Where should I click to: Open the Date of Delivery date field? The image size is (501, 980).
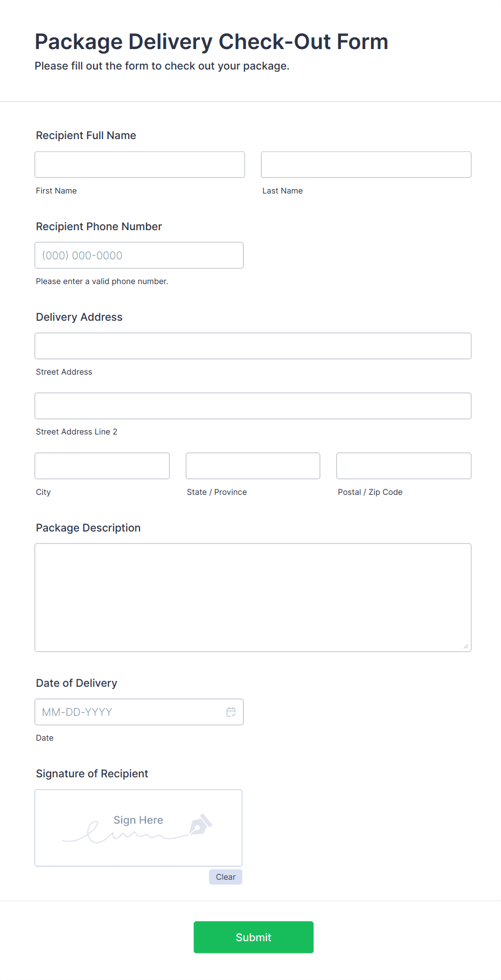[x=129, y=712]
